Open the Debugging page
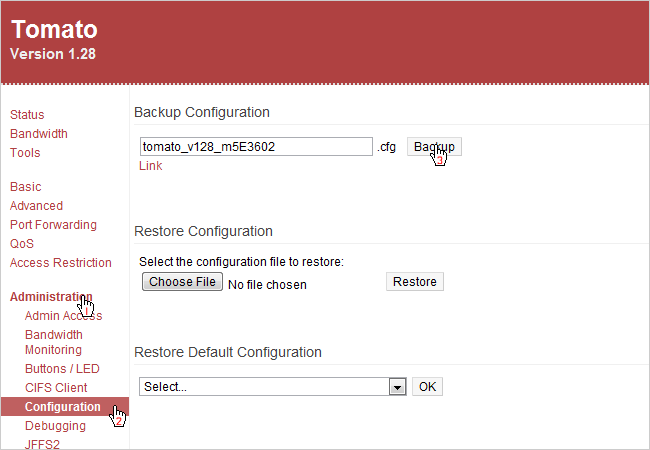This screenshot has width=650, height=450. 55,426
